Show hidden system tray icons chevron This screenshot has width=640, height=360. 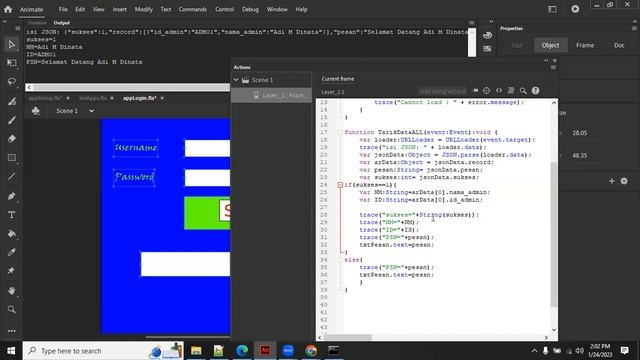534,351
